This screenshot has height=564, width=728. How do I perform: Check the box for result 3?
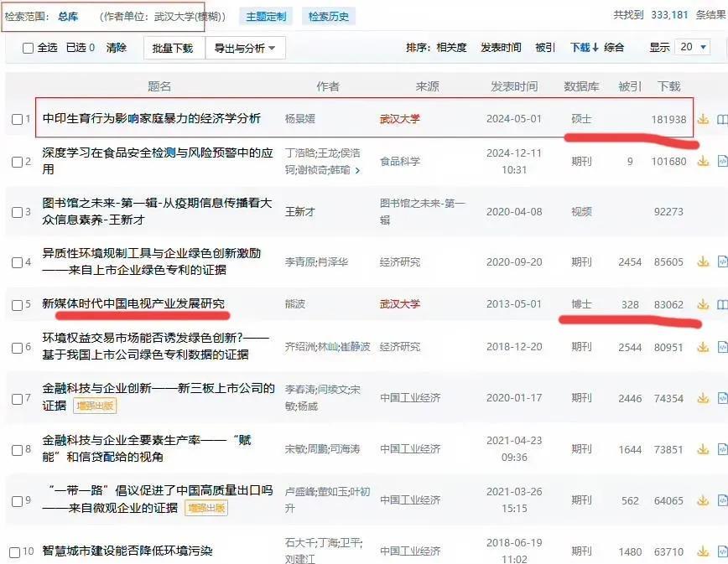pyautogui.click(x=17, y=212)
